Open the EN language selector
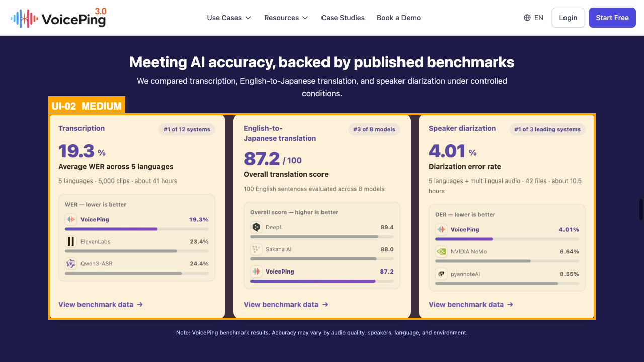644x362 pixels. pos(534,18)
